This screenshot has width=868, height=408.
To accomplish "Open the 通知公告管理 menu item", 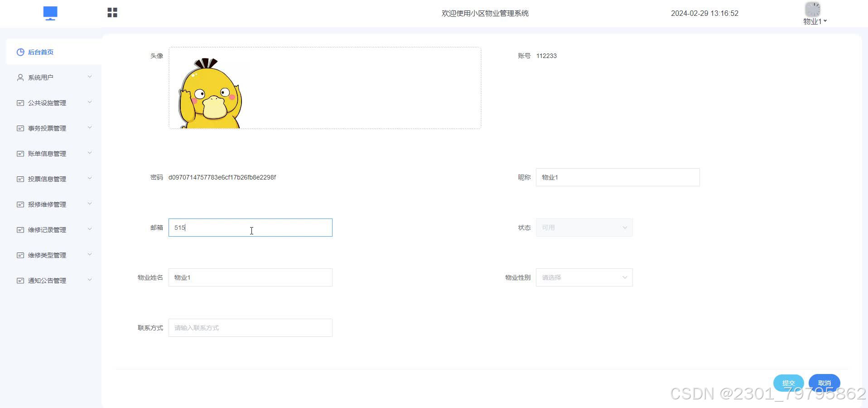I will point(54,281).
